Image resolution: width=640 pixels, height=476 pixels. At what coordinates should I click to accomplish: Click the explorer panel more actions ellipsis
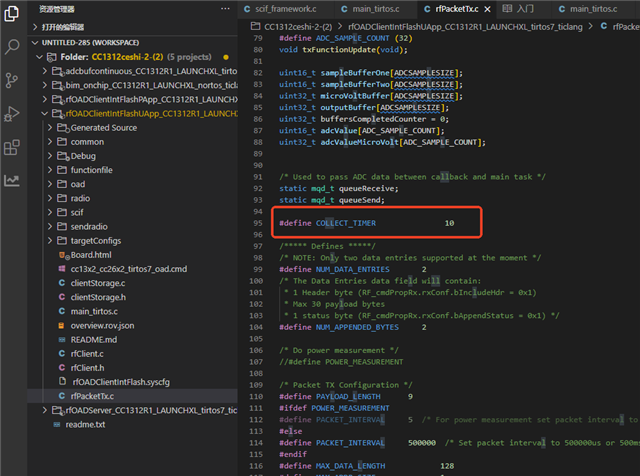pyautogui.click(x=223, y=8)
